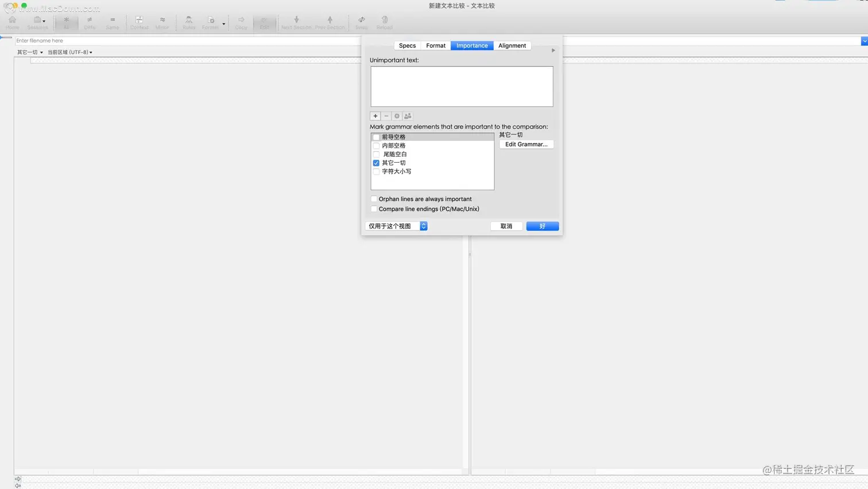
Task: Click the tab overflow arrow in dialog
Action: click(553, 51)
